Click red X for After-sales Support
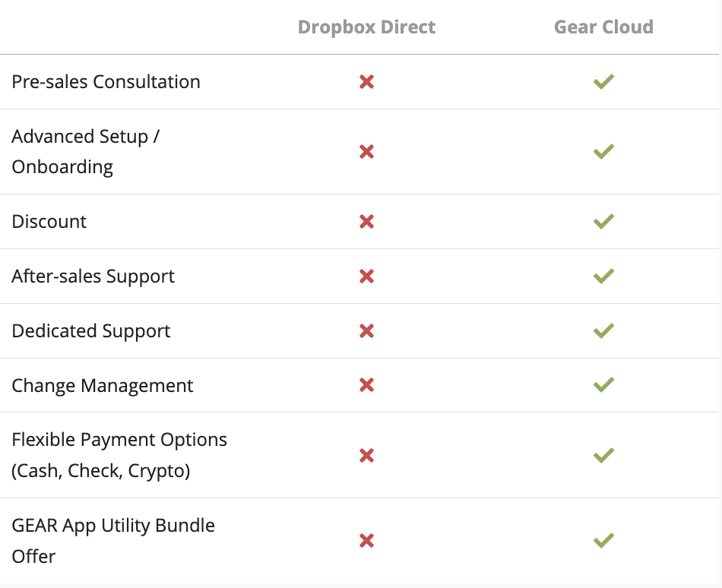Screen dimensions: 722x588 pyautogui.click(x=366, y=277)
